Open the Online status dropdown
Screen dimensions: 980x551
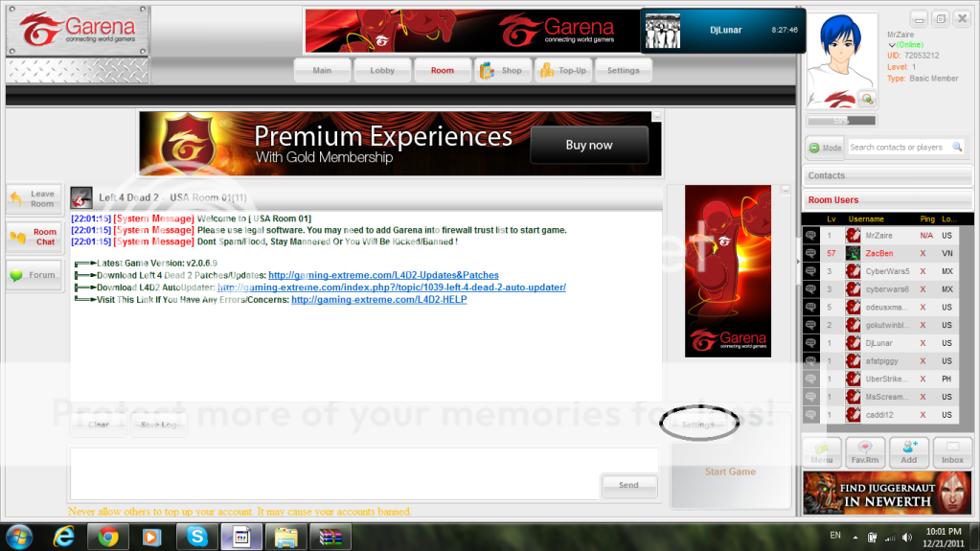click(x=892, y=45)
